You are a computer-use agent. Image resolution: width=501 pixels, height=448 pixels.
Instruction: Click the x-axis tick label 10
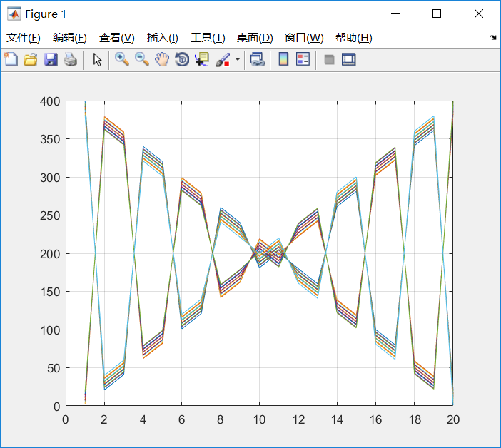point(260,419)
